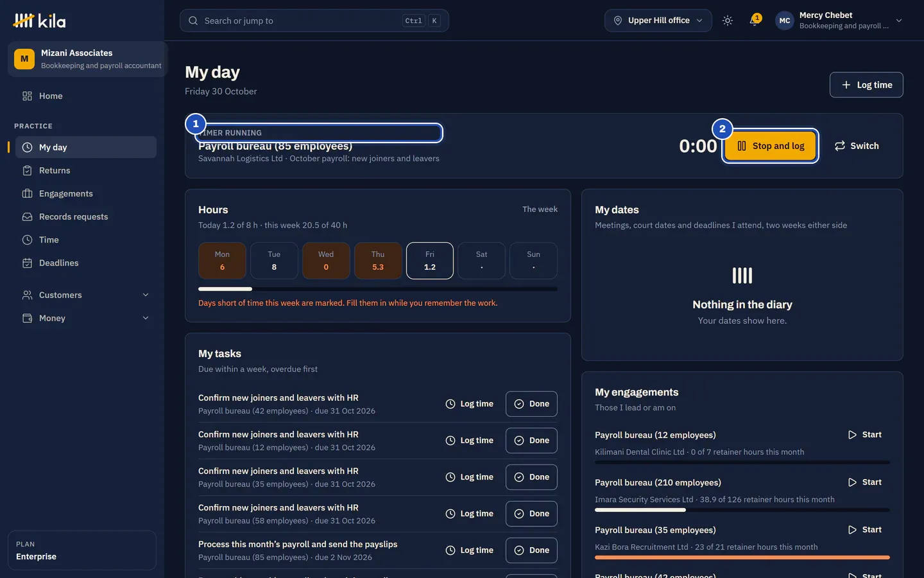
Task: Expand the Customers section
Action: coord(86,295)
